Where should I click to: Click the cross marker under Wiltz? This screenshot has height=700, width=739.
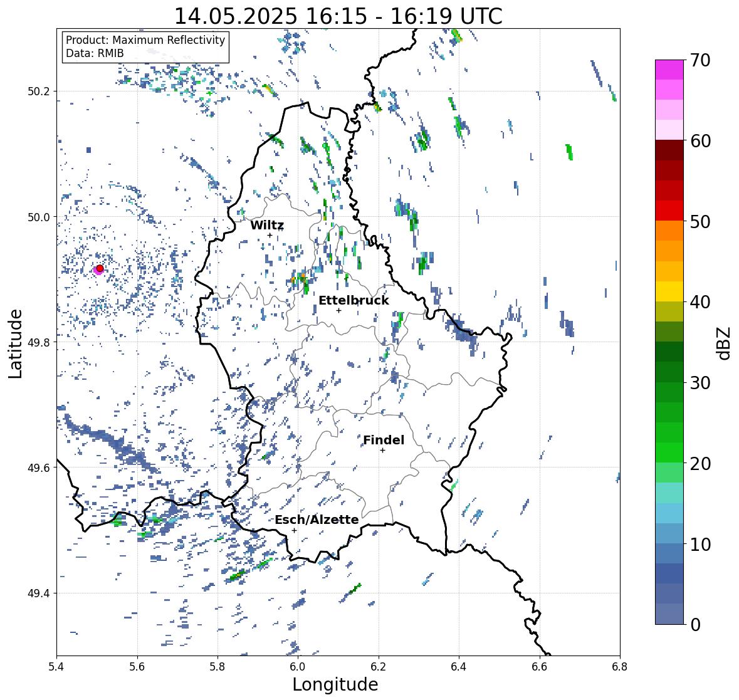tap(270, 235)
